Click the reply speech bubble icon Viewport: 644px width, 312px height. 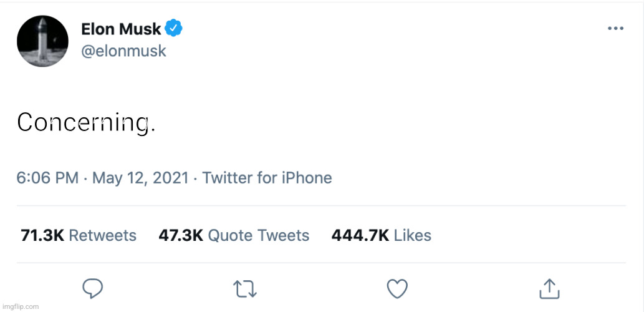[x=93, y=288]
